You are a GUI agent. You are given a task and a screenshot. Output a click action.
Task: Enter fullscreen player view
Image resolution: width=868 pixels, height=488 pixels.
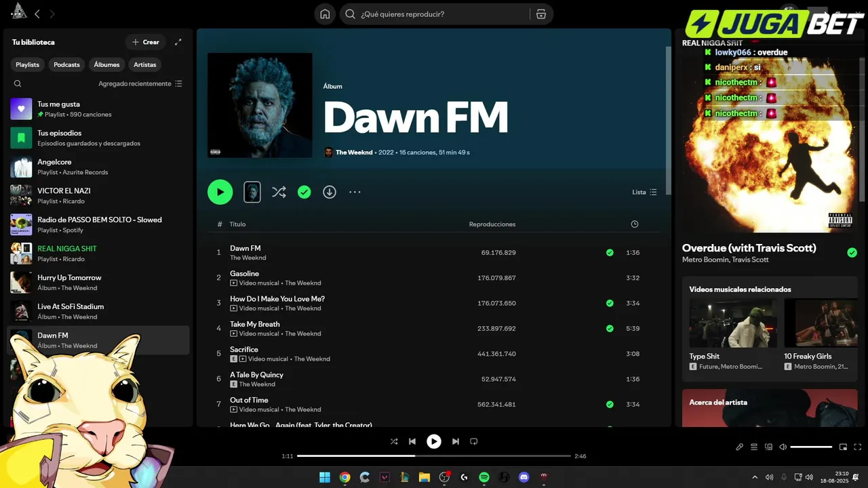(x=858, y=447)
